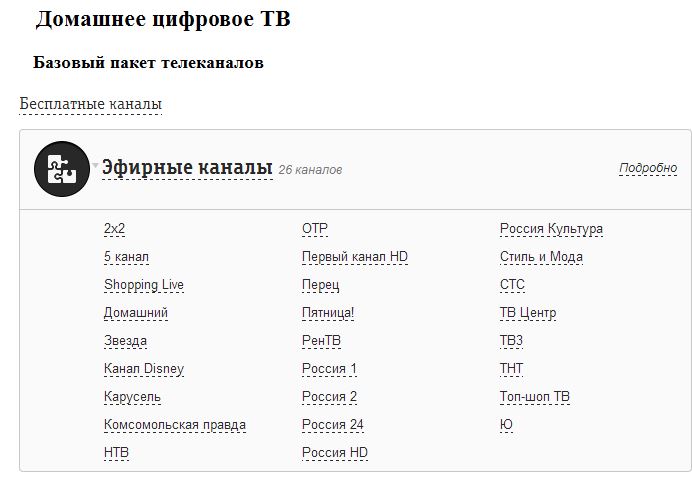Open the 5 канал channel
The image size is (692, 491).
[x=126, y=257]
